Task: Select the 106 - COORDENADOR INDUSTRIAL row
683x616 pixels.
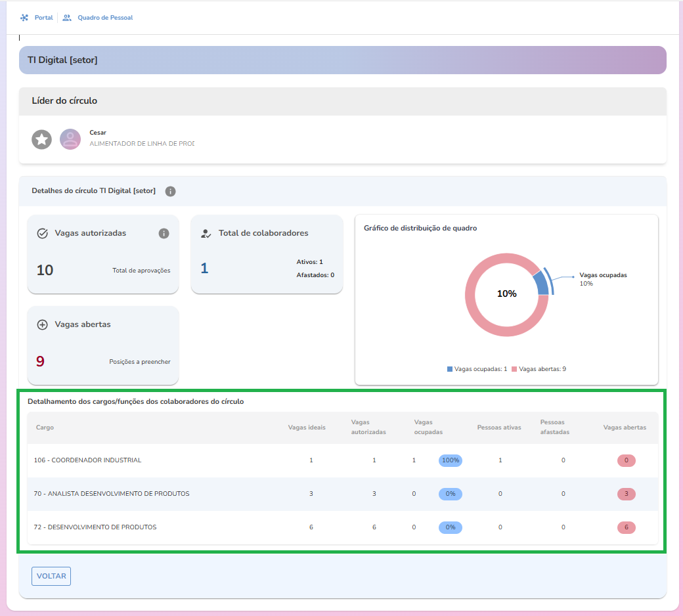Action: pos(88,460)
